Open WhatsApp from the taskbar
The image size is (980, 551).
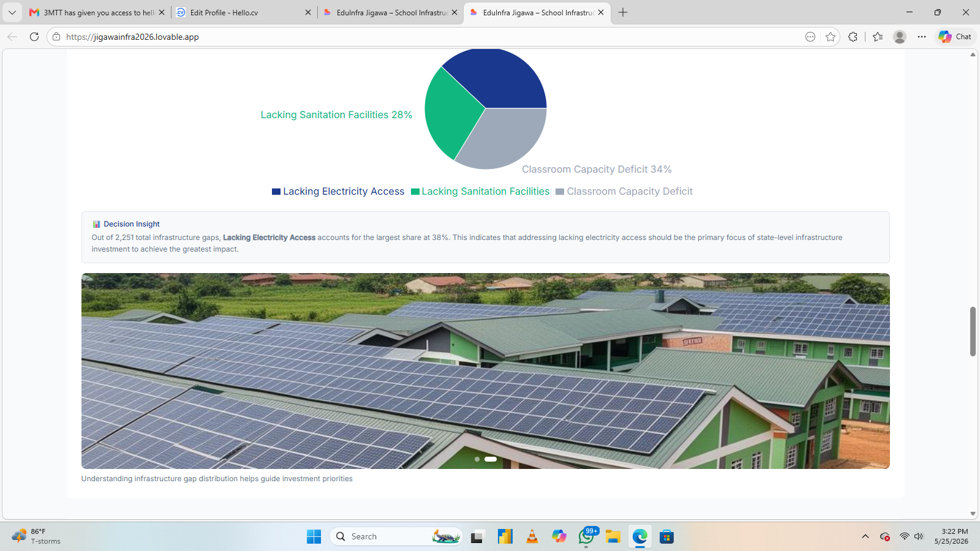coord(587,537)
